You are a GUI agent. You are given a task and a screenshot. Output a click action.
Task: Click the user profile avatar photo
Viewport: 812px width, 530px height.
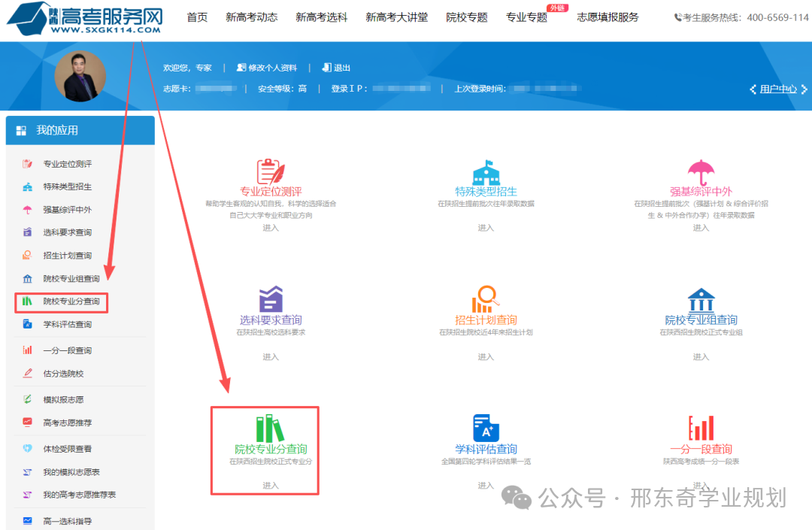(80, 76)
